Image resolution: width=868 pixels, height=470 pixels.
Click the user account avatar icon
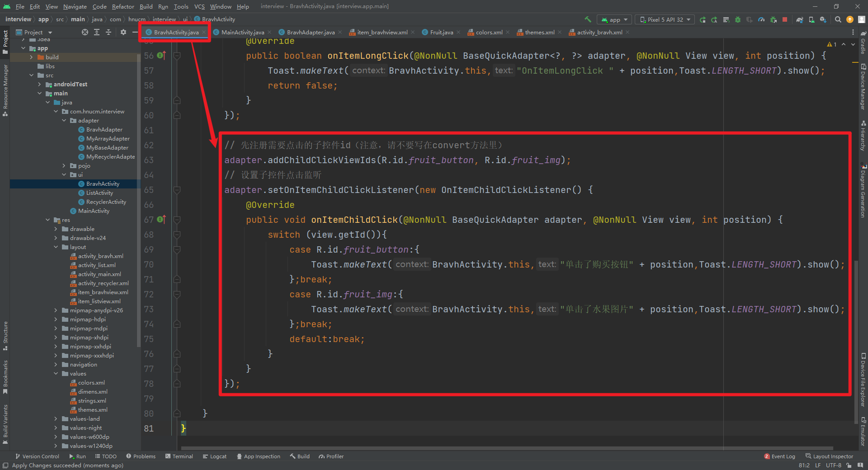coord(862,19)
